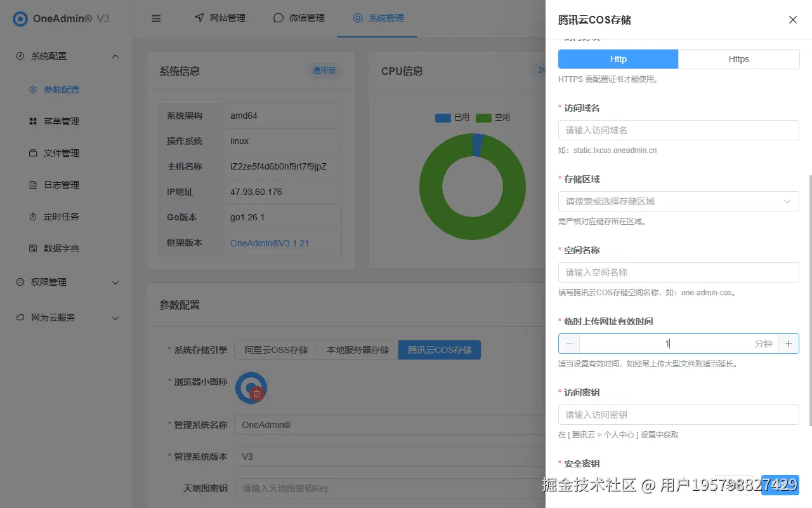
Task: Switch to the 网站管理 tab
Action: click(x=219, y=18)
